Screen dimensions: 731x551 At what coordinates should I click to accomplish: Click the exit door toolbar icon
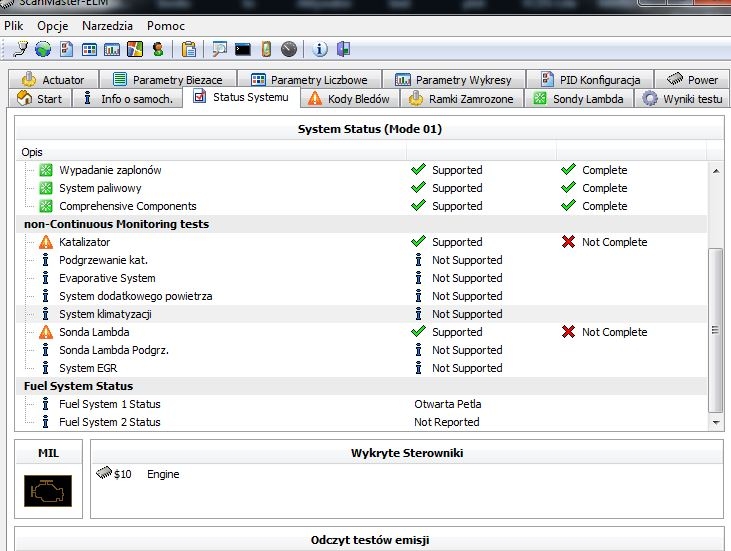point(344,49)
